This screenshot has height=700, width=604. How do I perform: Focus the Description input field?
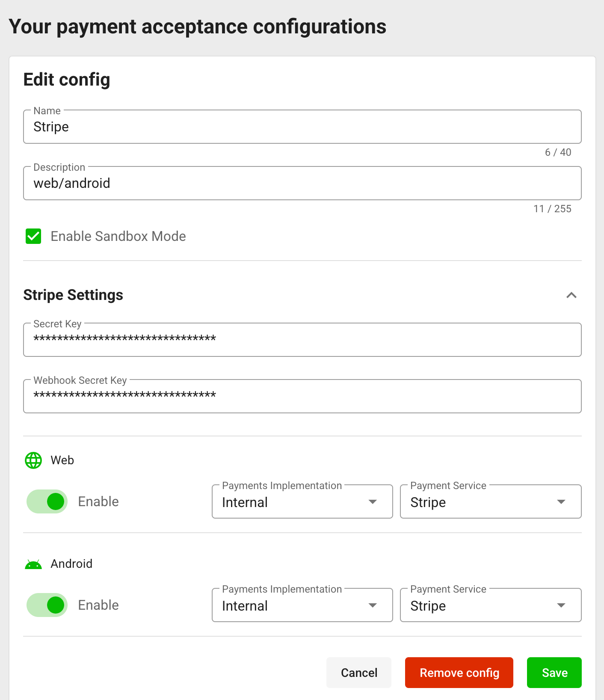coord(302,183)
